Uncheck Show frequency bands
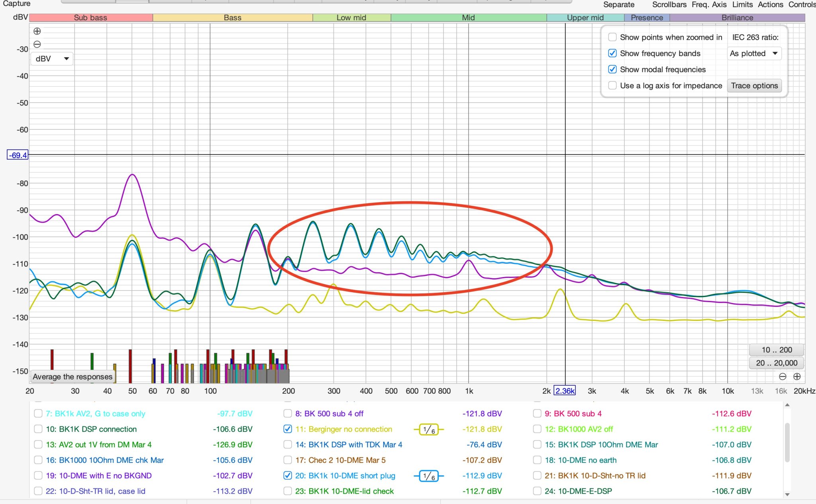816x504 pixels. 612,53
